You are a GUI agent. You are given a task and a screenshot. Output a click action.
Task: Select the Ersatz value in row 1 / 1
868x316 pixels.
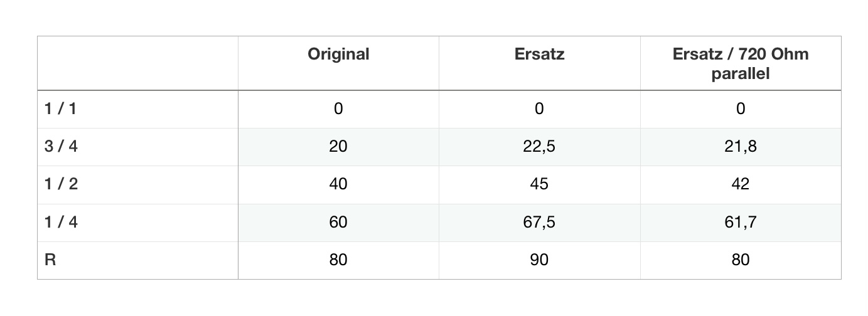pos(539,109)
